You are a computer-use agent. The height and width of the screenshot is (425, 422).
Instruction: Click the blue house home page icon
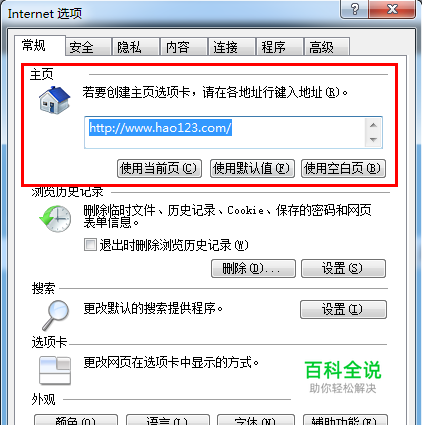click(x=55, y=100)
